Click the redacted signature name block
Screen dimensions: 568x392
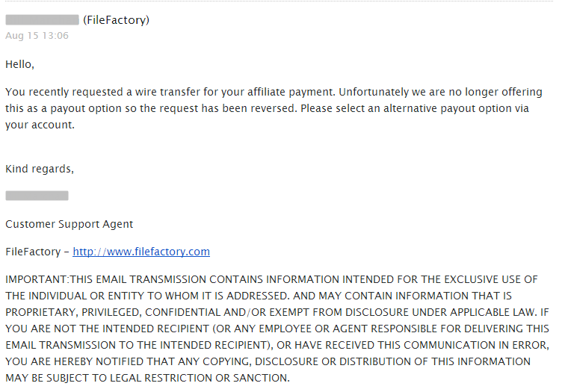37,196
